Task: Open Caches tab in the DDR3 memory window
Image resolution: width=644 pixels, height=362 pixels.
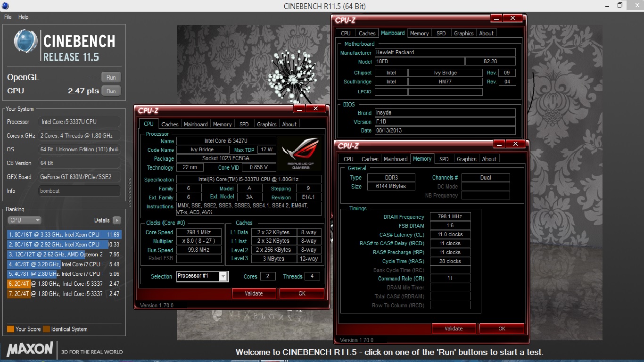Action: point(370,159)
